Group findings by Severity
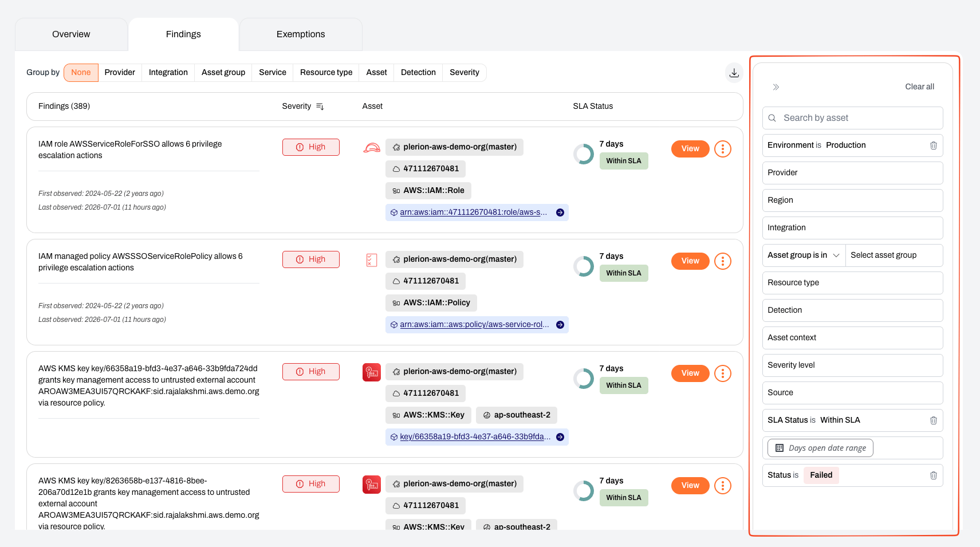This screenshot has height=547, width=980. tap(465, 73)
